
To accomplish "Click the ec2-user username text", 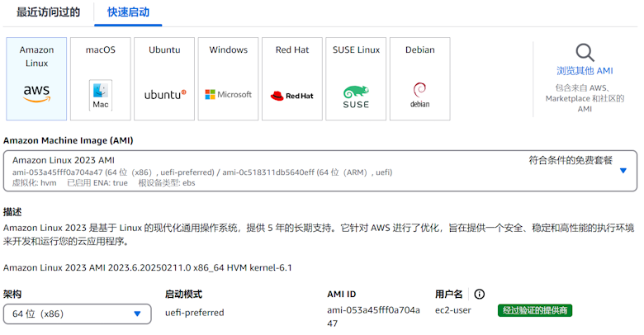I will tap(453, 310).
